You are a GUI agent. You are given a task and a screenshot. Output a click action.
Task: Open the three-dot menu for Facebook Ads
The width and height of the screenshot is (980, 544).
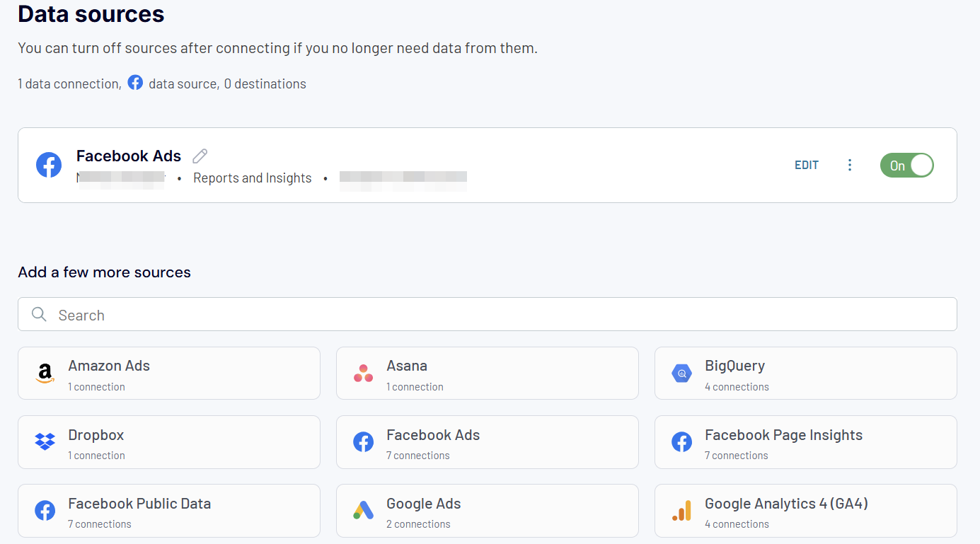(850, 165)
